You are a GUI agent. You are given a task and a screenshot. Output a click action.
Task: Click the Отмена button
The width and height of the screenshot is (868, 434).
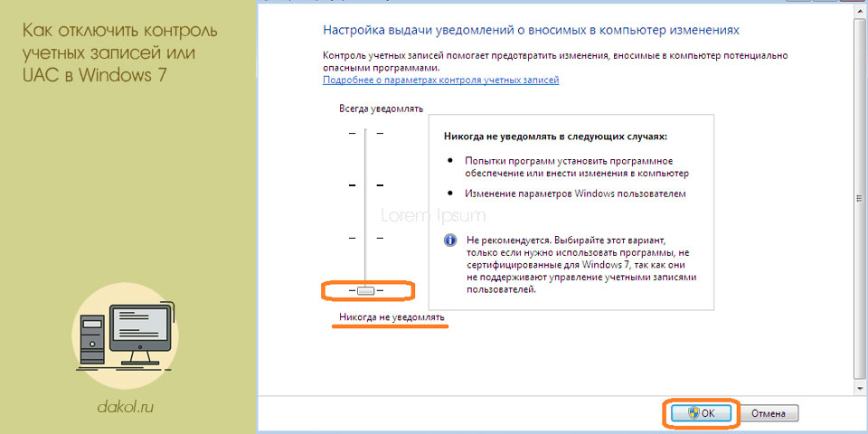click(769, 413)
